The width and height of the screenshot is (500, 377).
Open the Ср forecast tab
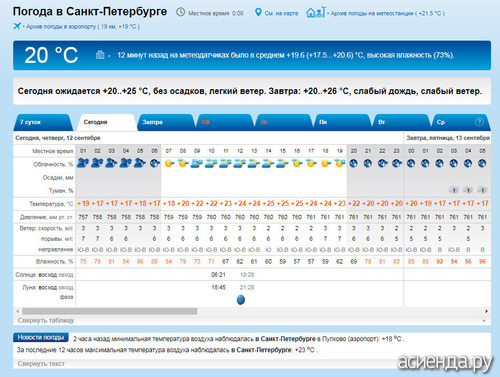[x=460, y=122]
